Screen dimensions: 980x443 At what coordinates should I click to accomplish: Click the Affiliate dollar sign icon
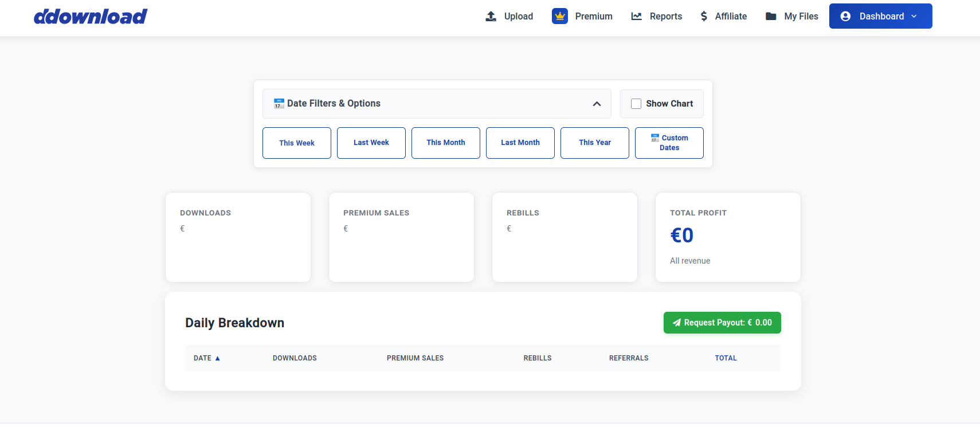704,17
